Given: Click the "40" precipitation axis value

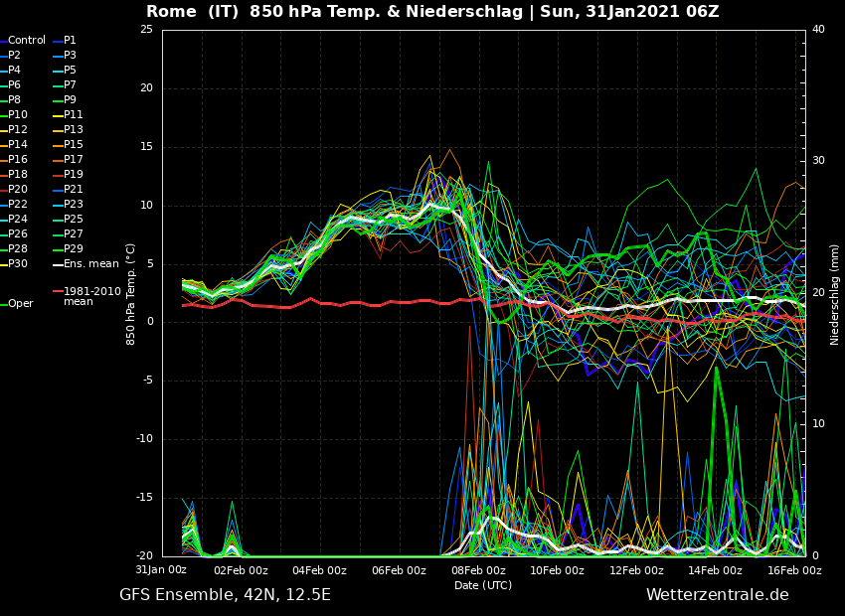Looking at the screenshot, I should click(x=818, y=30).
